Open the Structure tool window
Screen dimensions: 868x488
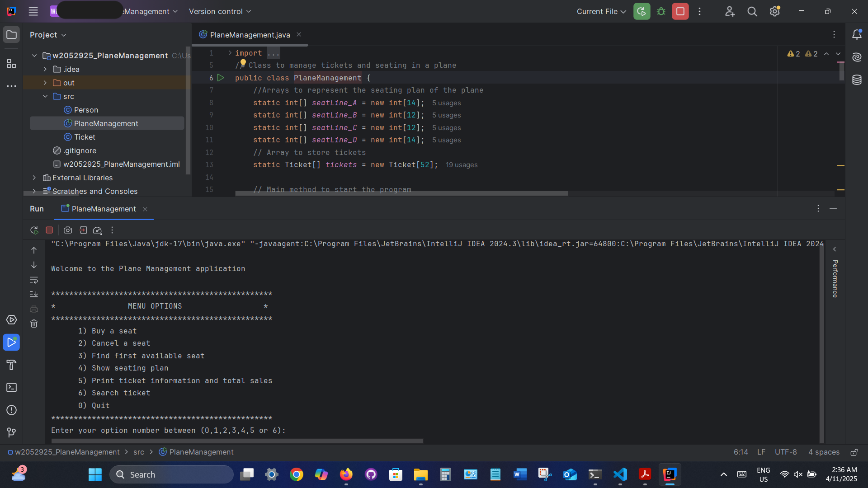pos(11,64)
